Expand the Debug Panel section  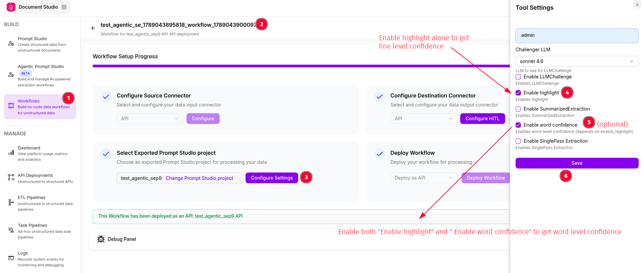click(299, 239)
